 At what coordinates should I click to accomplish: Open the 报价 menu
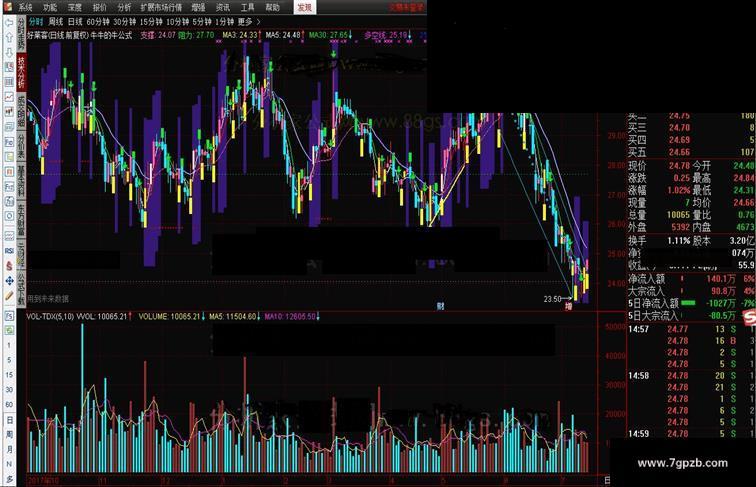(x=99, y=7)
